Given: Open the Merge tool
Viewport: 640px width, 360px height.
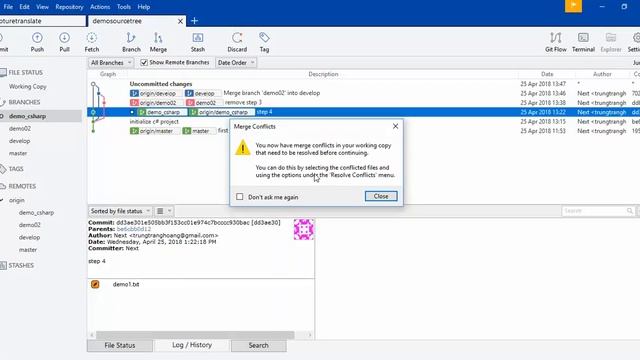Looking at the screenshot, I should coord(158,42).
